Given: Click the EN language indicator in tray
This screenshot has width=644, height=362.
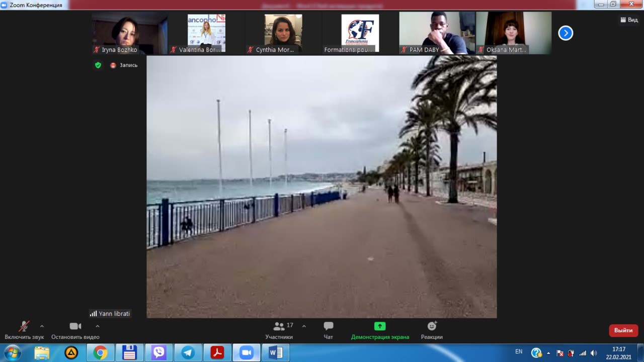Looking at the screenshot, I should pos(519,351).
